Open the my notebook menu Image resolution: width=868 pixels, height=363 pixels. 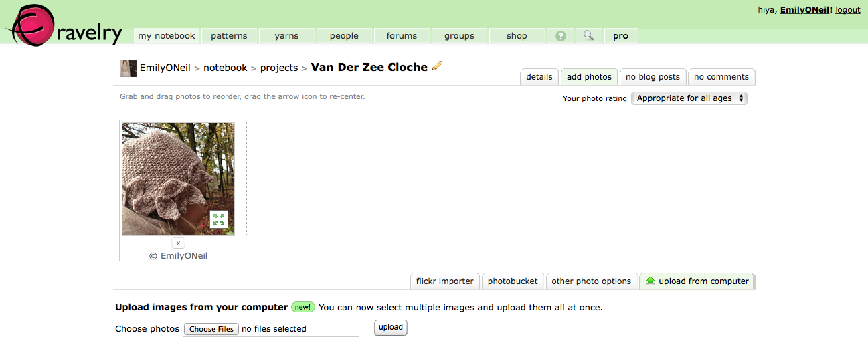click(x=167, y=36)
